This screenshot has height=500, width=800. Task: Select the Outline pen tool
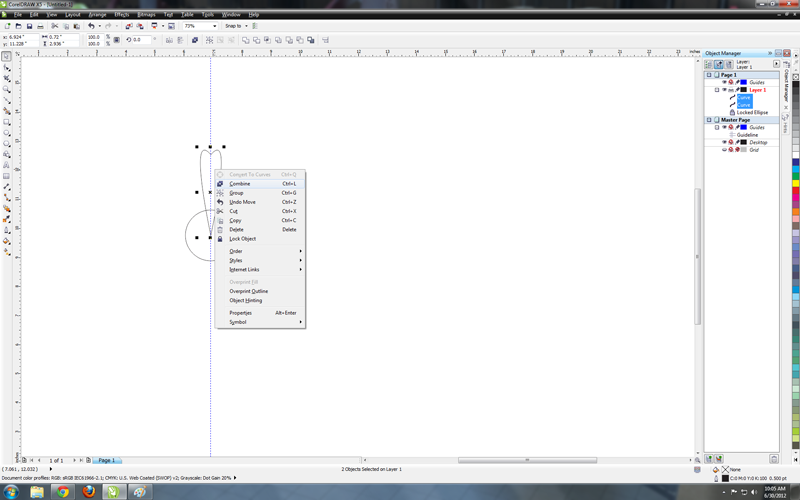pyautogui.click(x=7, y=231)
